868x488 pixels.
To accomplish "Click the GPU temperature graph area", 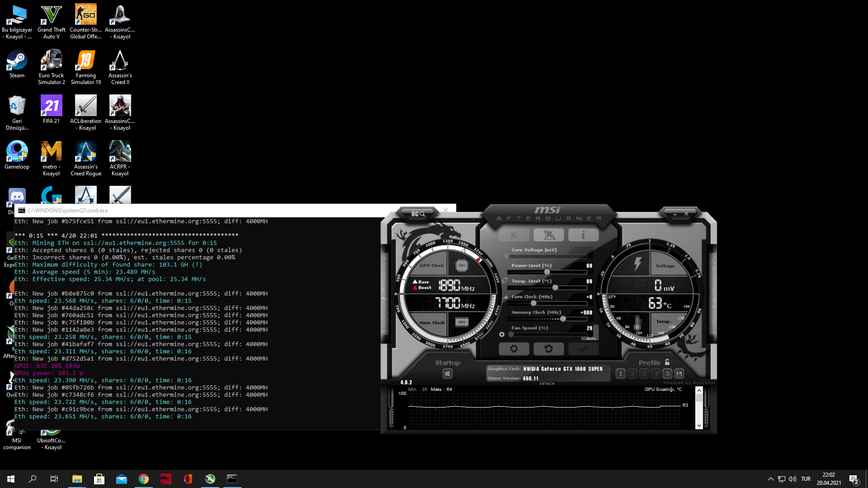I will (545, 410).
